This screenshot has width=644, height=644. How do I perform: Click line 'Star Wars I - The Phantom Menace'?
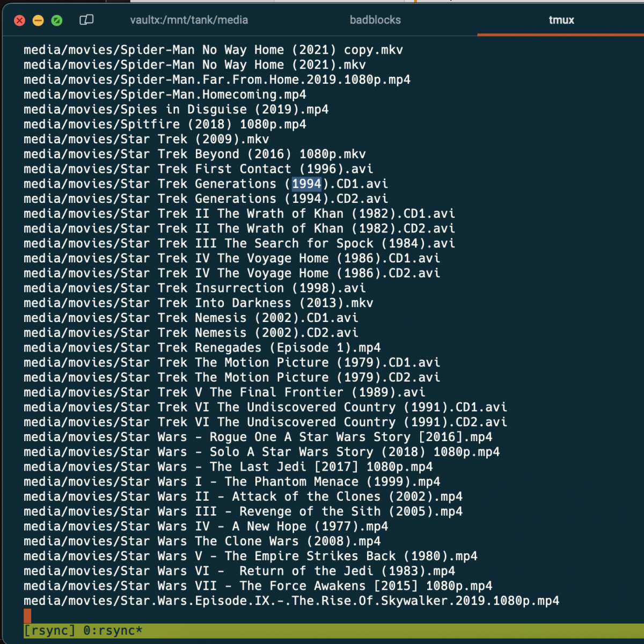tap(232, 482)
